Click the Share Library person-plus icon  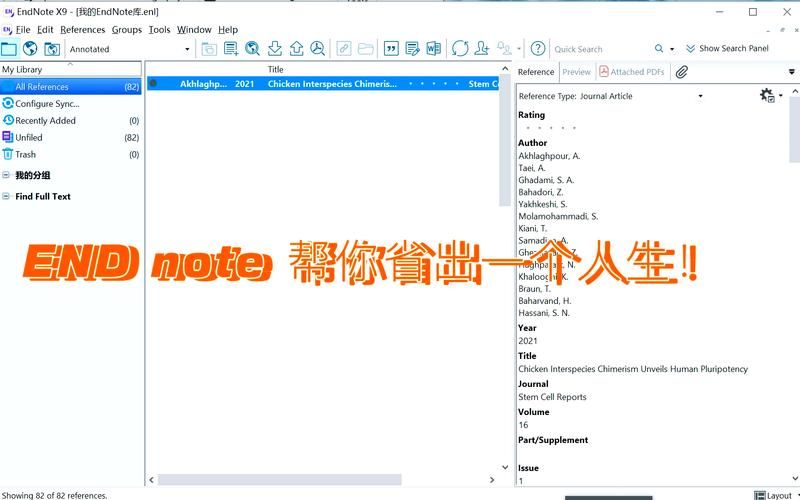tap(482, 49)
